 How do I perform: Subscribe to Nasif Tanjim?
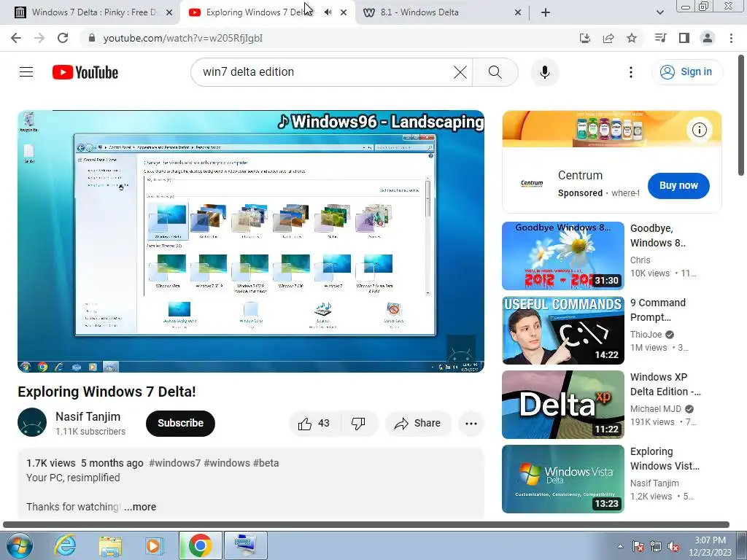click(x=181, y=424)
